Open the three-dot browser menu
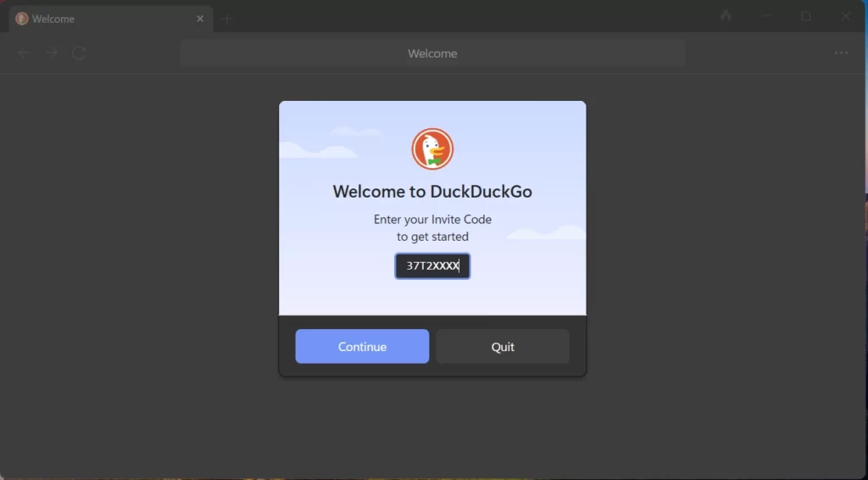 tap(841, 53)
